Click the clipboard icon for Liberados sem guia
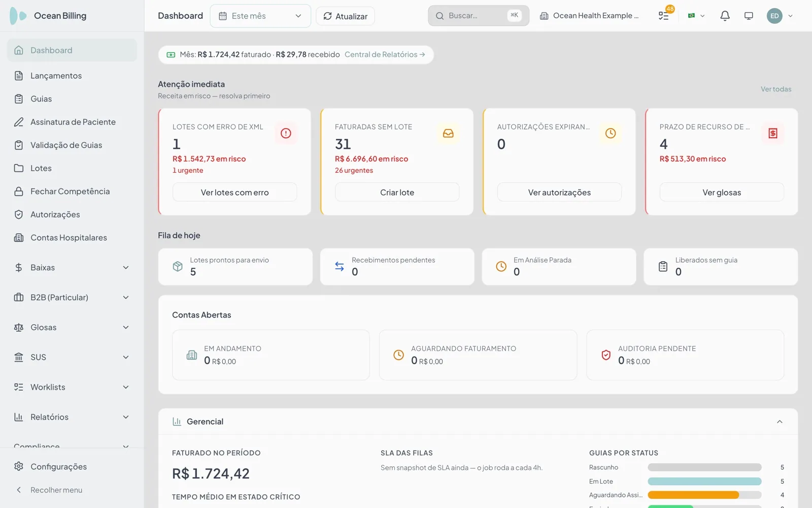Image resolution: width=812 pixels, height=508 pixels. (663, 266)
